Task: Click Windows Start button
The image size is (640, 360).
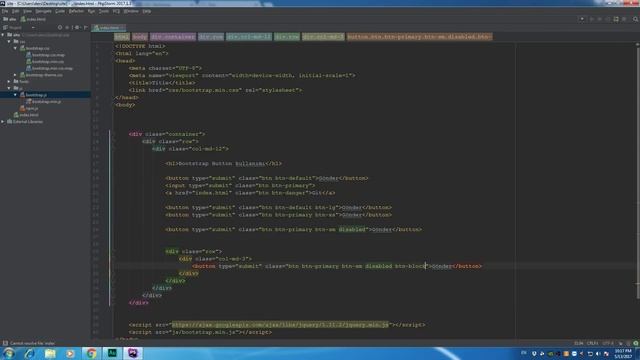Action: tap(9, 353)
